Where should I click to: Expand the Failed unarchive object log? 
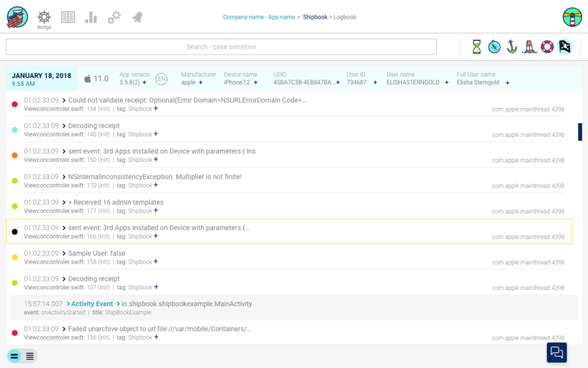pyautogui.click(x=64, y=329)
